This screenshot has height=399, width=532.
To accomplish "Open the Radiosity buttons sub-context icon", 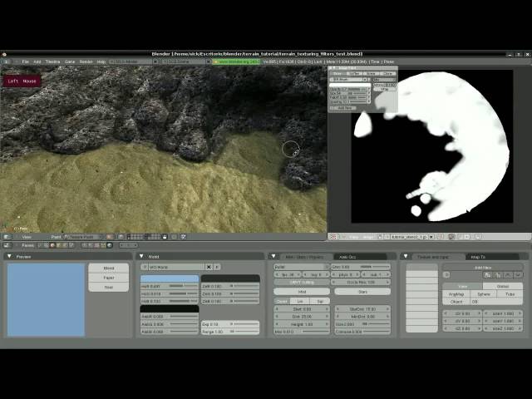I will 103,245.
